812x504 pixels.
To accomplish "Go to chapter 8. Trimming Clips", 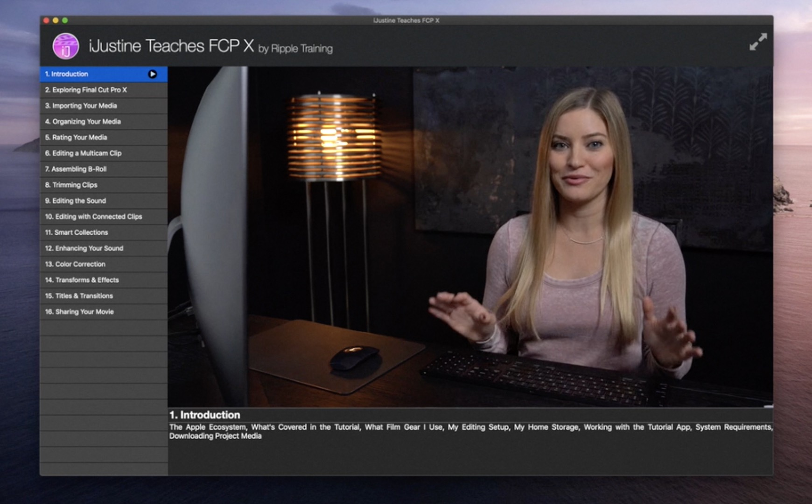I will pos(104,185).
